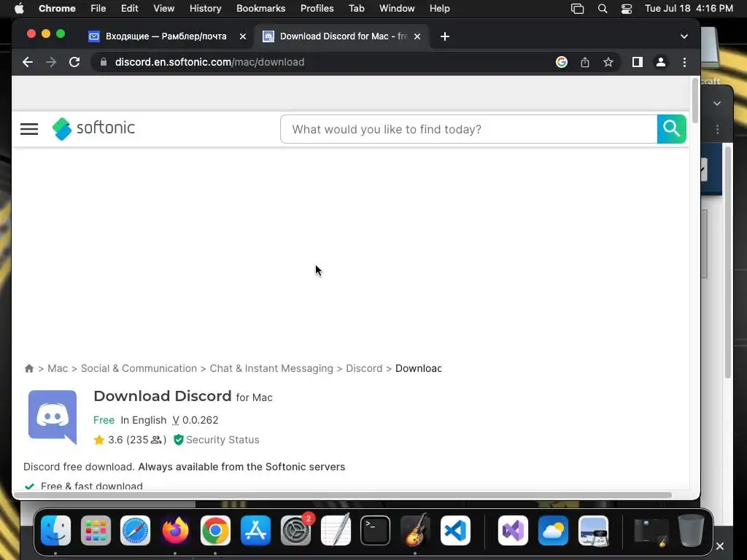Click the address bar URL

[x=209, y=62]
